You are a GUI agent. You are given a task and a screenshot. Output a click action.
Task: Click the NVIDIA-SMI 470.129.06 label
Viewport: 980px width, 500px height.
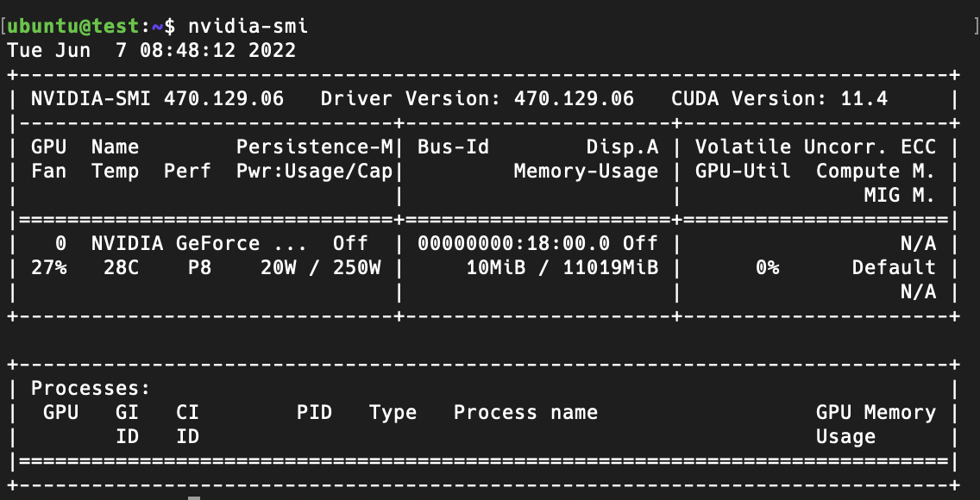[x=157, y=98]
